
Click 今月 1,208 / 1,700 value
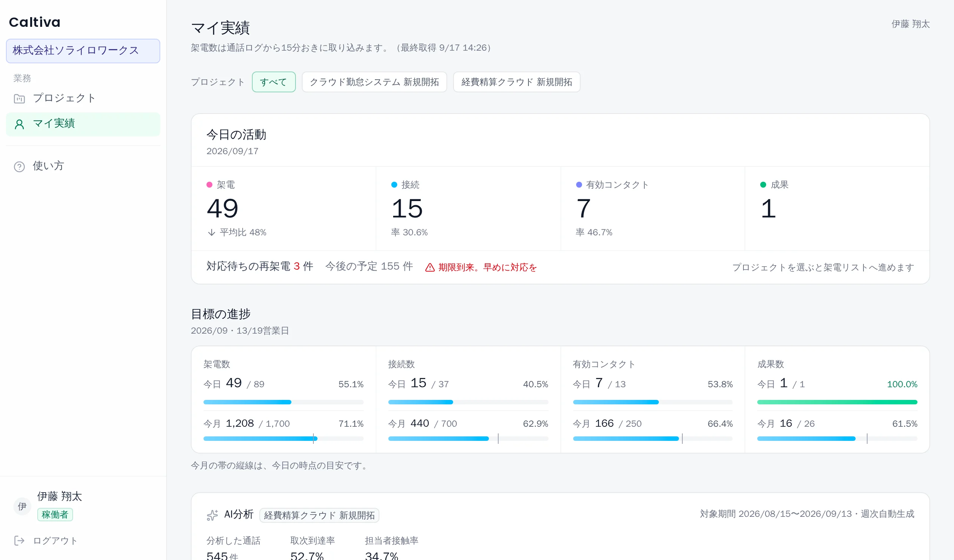pos(246,423)
